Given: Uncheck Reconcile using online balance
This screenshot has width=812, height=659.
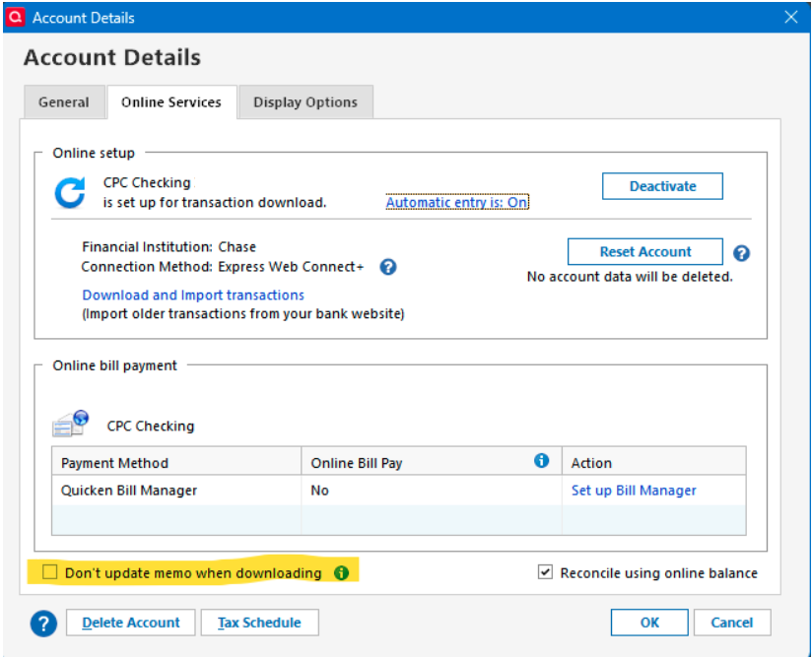Looking at the screenshot, I should 546,572.
